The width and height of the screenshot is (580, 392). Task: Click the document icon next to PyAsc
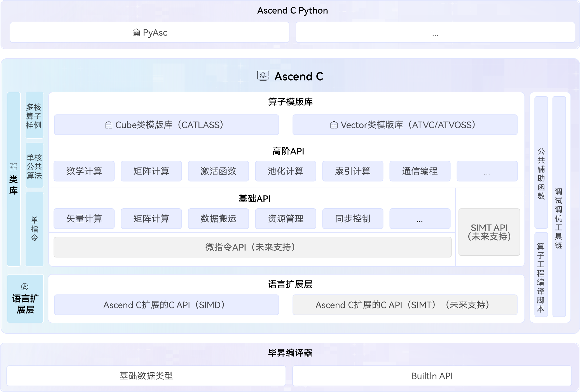(136, 33)
